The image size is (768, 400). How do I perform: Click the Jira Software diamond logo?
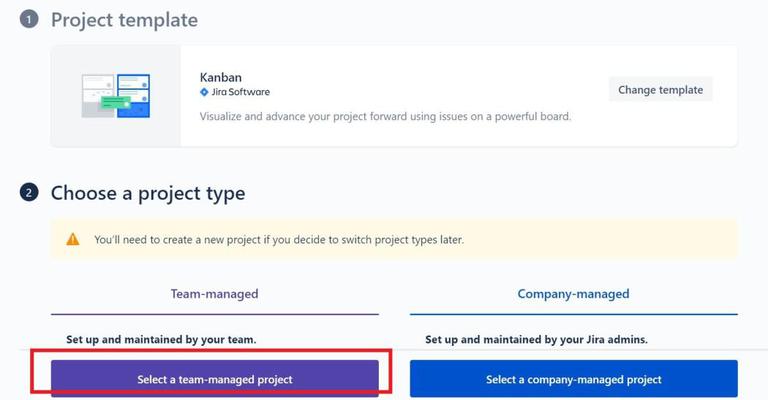click(204, 92)
